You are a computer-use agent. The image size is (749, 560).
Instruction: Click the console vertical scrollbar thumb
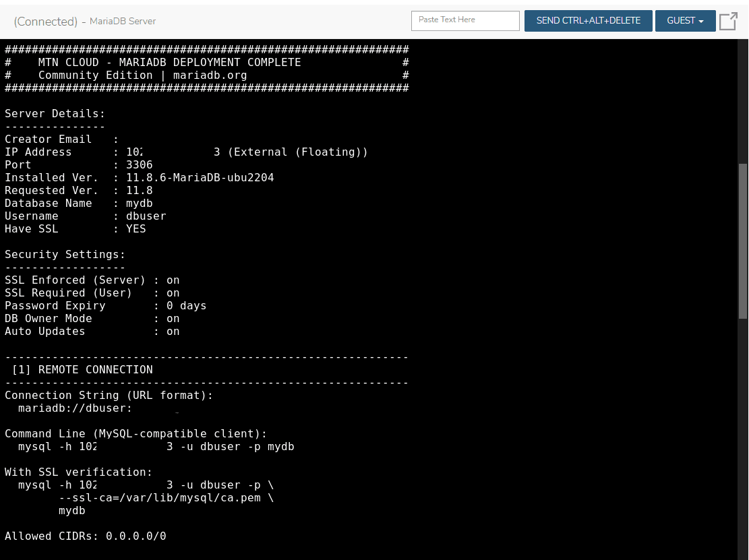tap(742, 241)
